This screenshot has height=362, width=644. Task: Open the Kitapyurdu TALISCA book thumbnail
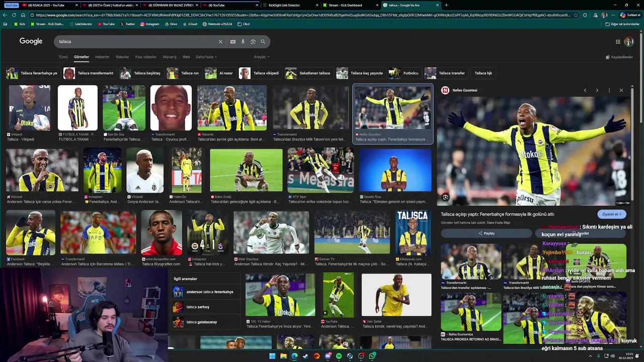click(x=413, y=233)
